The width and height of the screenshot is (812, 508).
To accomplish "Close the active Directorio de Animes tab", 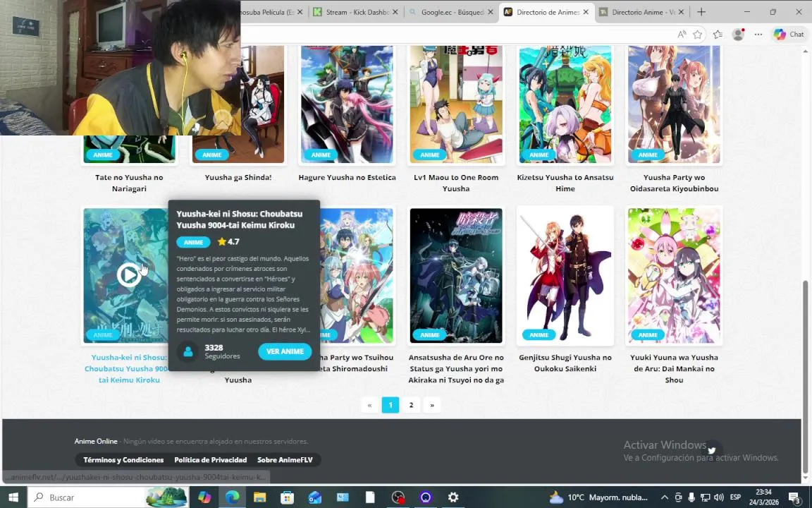I will [x=586, y=12].
